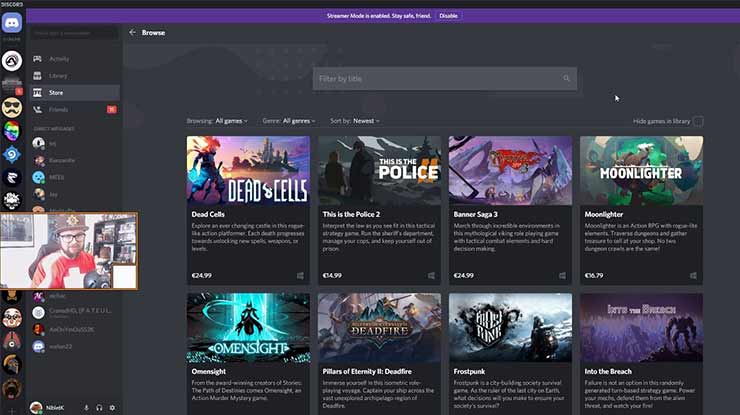Click the This is the Police cover art

tap(379, 170)
